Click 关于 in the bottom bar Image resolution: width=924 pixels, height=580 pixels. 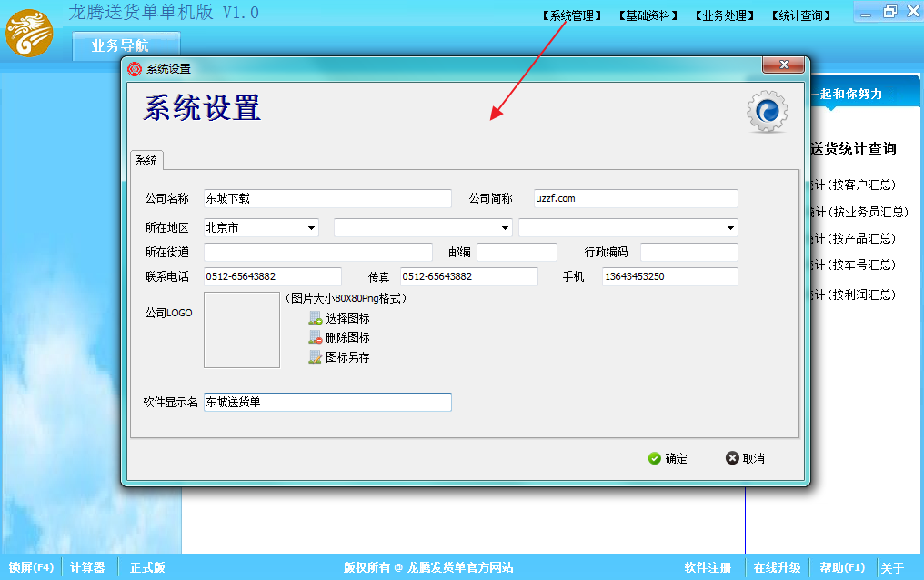click(x=892, y=567)
